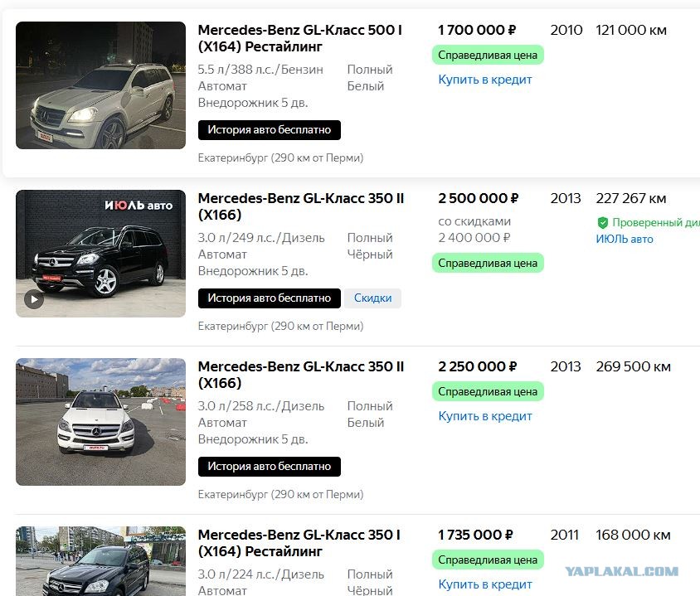This screenshot has height=596, width=700.
Task: Click Купить в кредит for 1 735 000 ₽ car
Action: (x=485, y=584)
